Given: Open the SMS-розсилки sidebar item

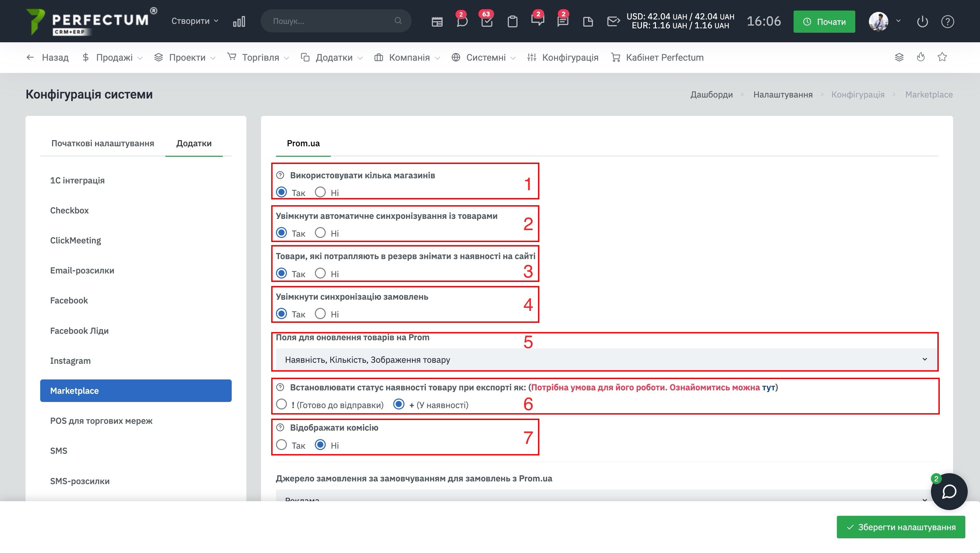Looking at the screenshot, I should 80,481.
